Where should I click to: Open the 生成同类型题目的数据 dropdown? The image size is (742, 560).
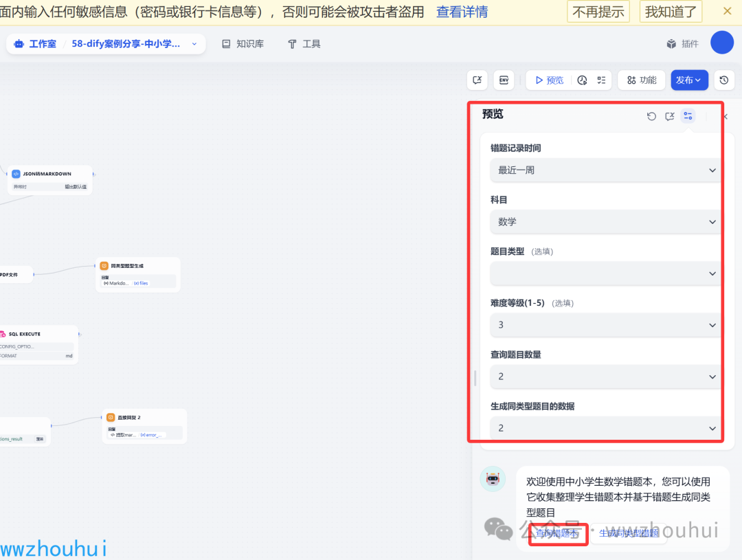pos(605,428)
